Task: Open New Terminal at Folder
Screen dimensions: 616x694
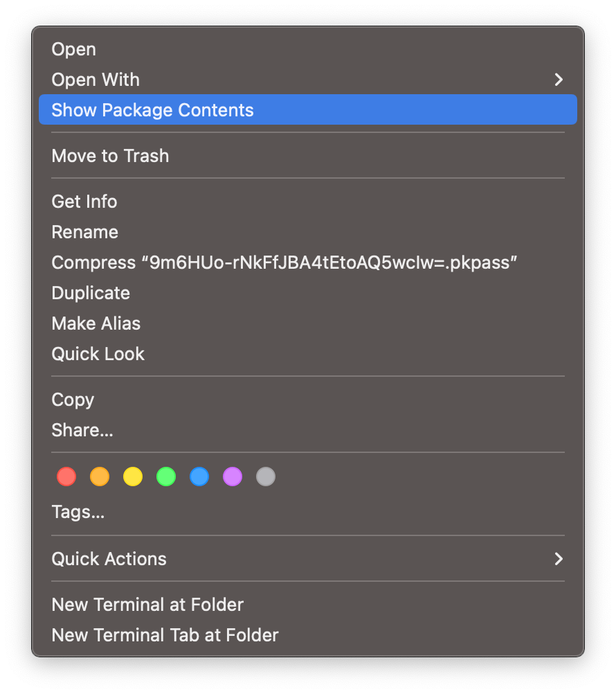Action: [x=147, y=605]
